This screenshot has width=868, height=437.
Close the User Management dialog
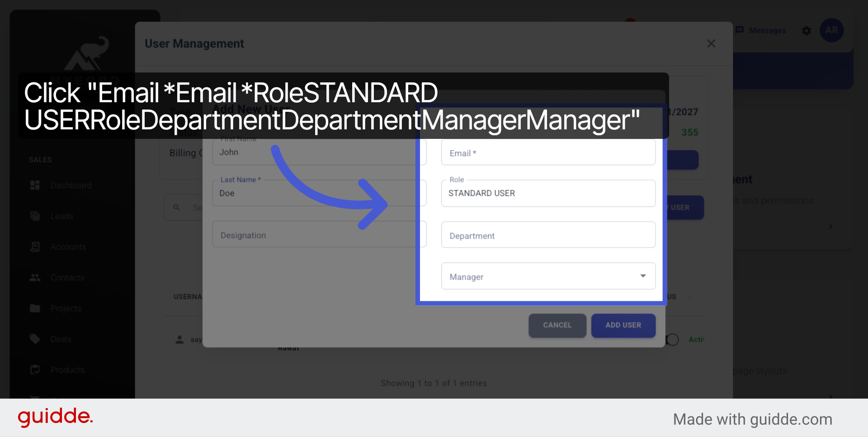click(711, 43)
